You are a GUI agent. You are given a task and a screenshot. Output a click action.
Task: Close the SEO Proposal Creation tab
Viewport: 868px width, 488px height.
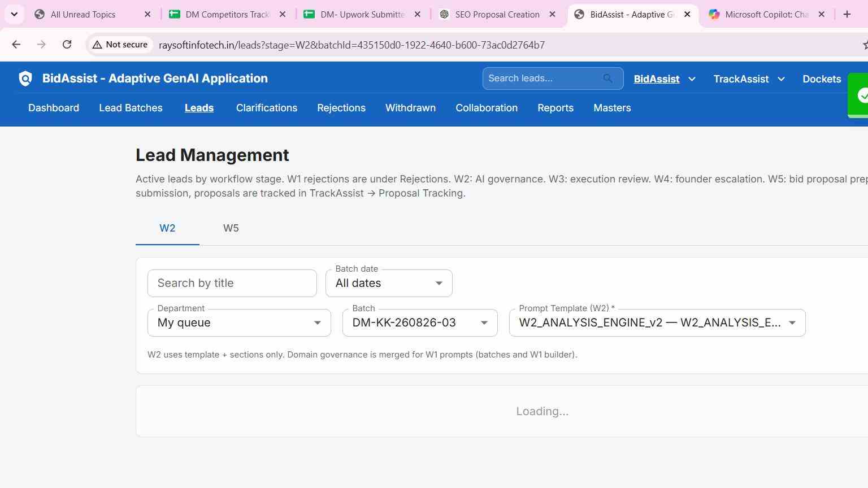tap(553, 15)
